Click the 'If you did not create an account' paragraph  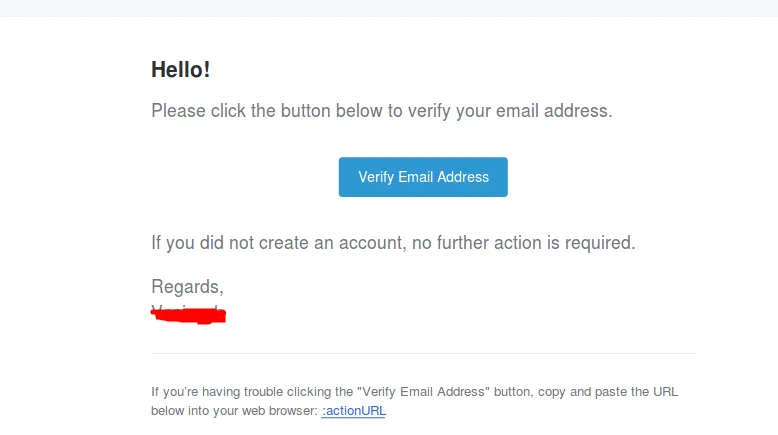point(393,242)
